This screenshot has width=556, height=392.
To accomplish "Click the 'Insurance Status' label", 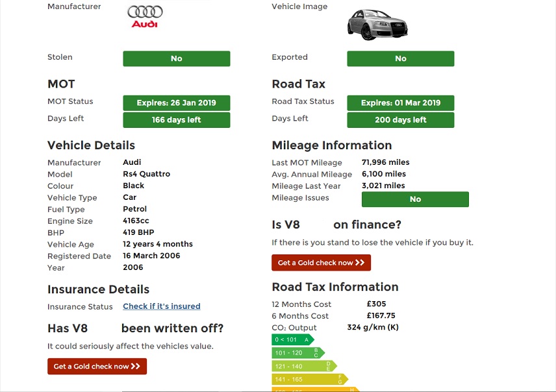I will coord(80,306).
